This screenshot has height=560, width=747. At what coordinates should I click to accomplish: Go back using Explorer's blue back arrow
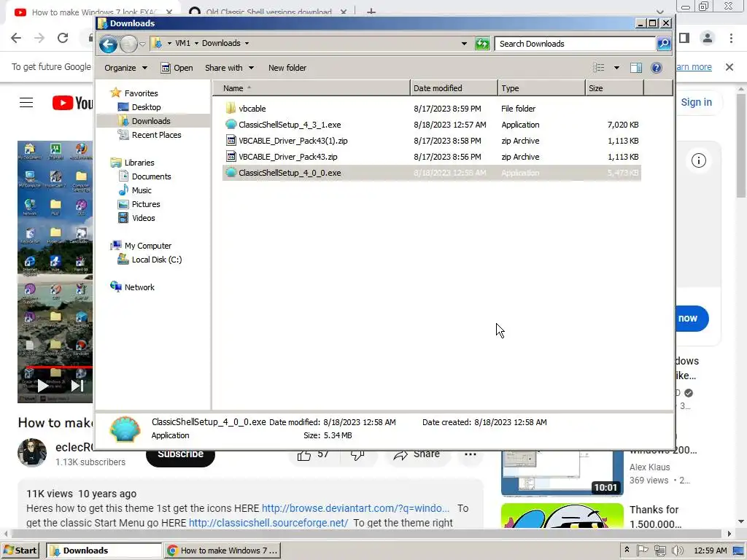tap(108, 44)
